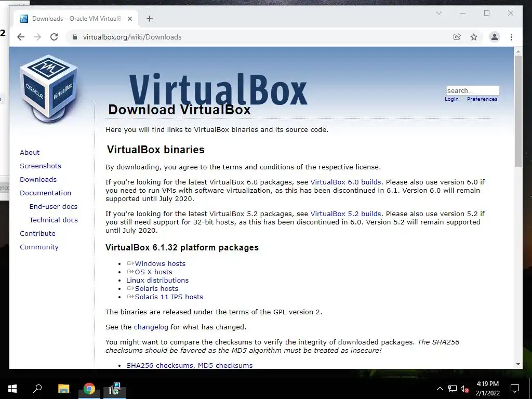Open a new tab with the plus button
This screenshot has width=532, height=399.
[150, 19]
